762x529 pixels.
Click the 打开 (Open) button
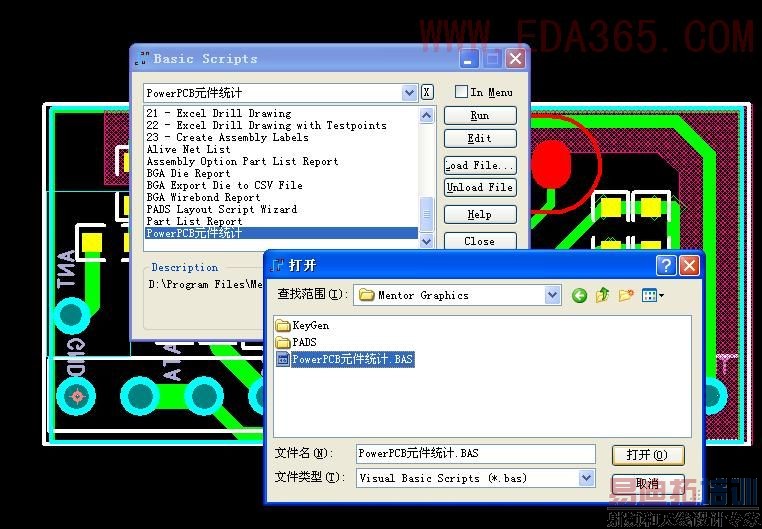click(x=648, y=455)
